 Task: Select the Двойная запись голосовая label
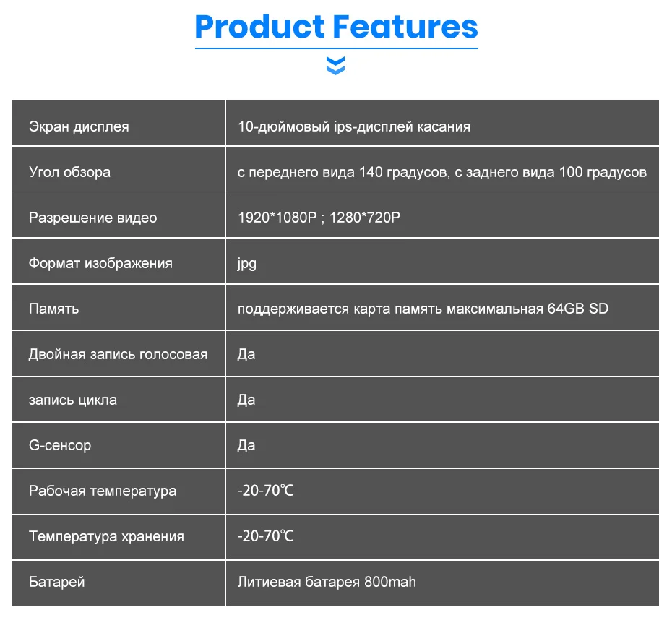tap(119, 354)
